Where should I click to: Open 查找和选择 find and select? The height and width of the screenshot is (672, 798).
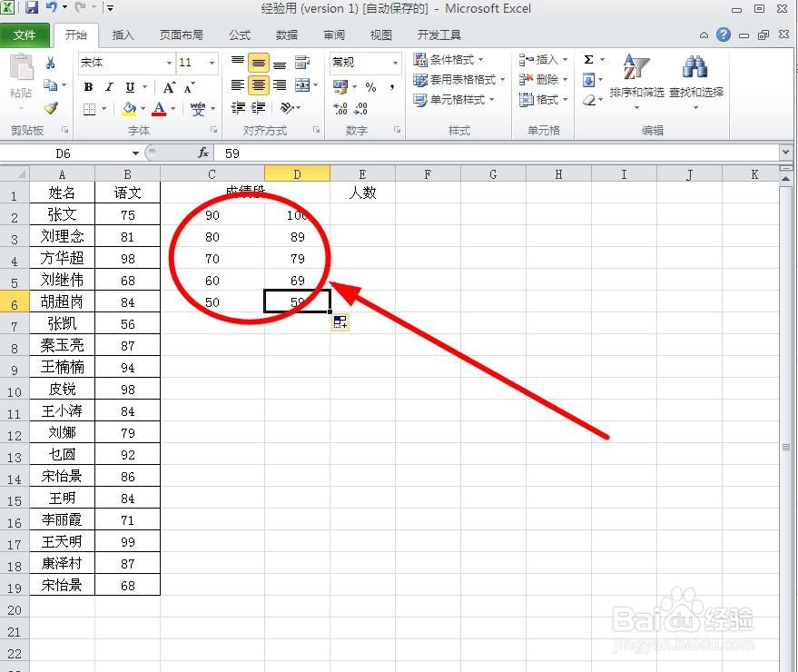695,81
